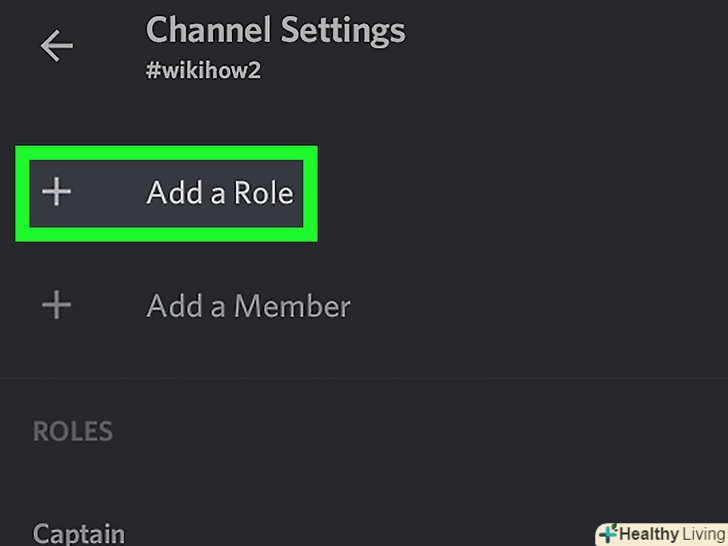
Task: Click the plus icon beside Add a Member
Action: pyautogui.click(x=57, y=305)
